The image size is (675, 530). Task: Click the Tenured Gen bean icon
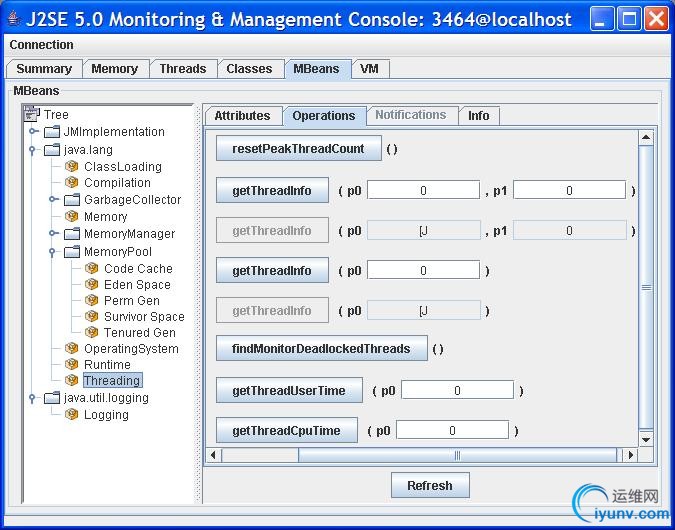pos(92,332)
